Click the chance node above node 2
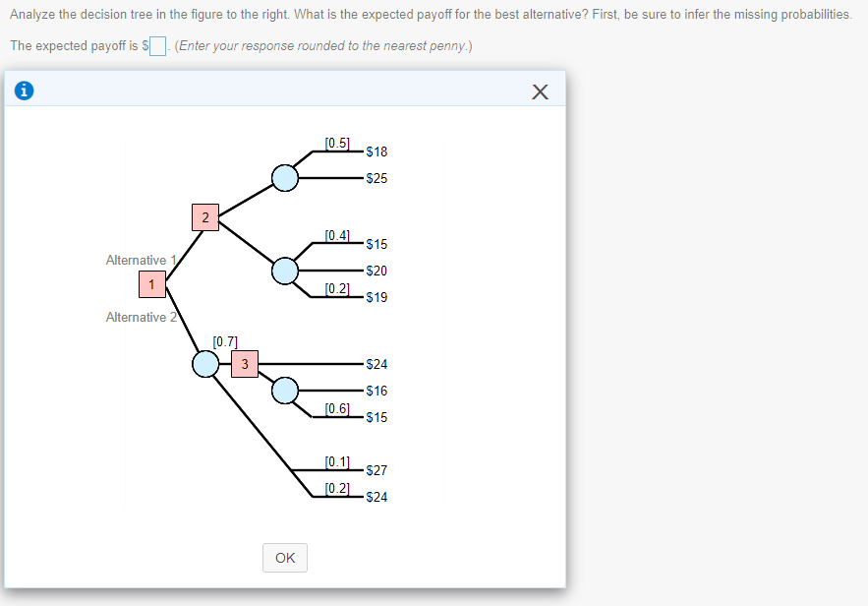Image resolution: width=868 pixels, height=606 pixels. point(284,178)
